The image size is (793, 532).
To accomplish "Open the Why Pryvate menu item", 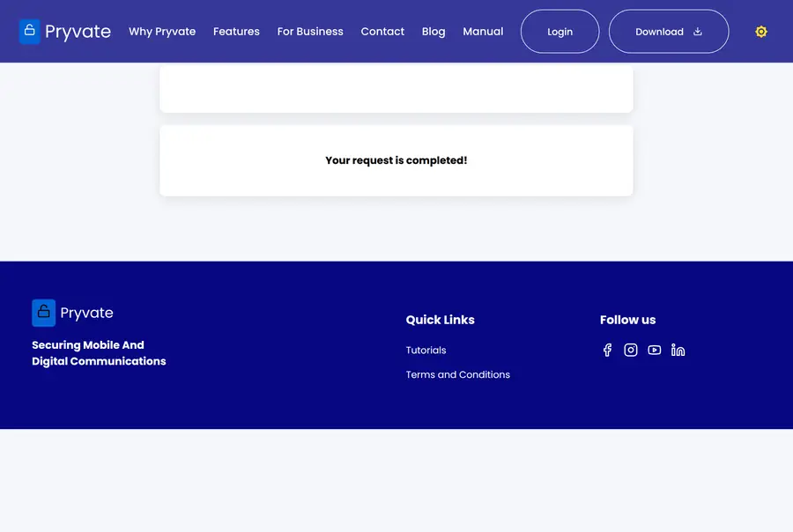I will pos(162,32).
